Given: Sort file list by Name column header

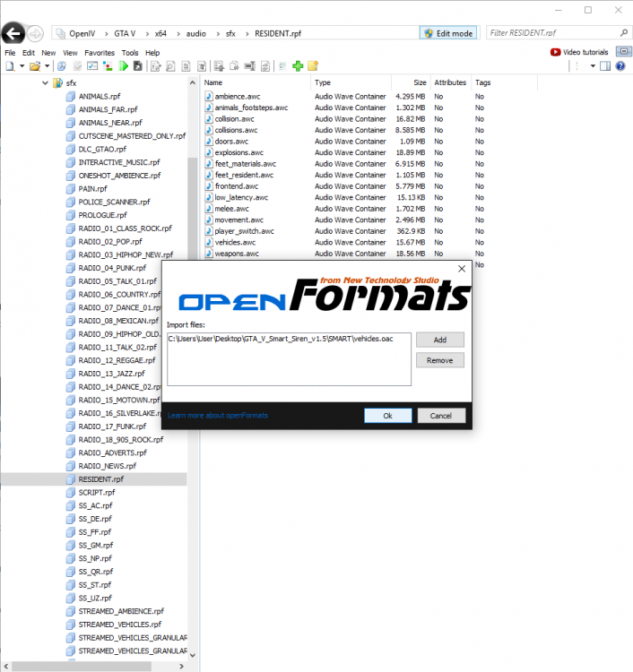Looking at the screenshot, I should point(256,82).
